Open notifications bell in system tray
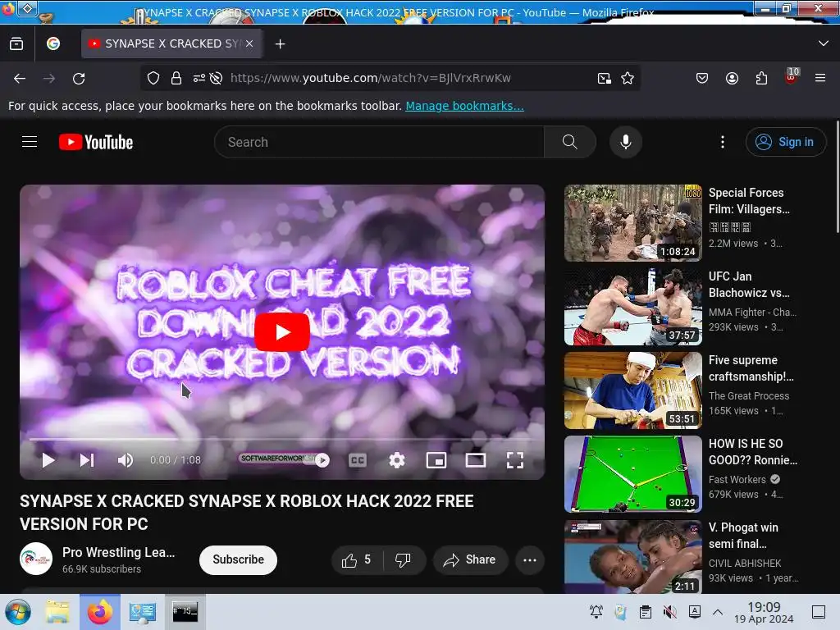The image size is (840, 630). 596,612
